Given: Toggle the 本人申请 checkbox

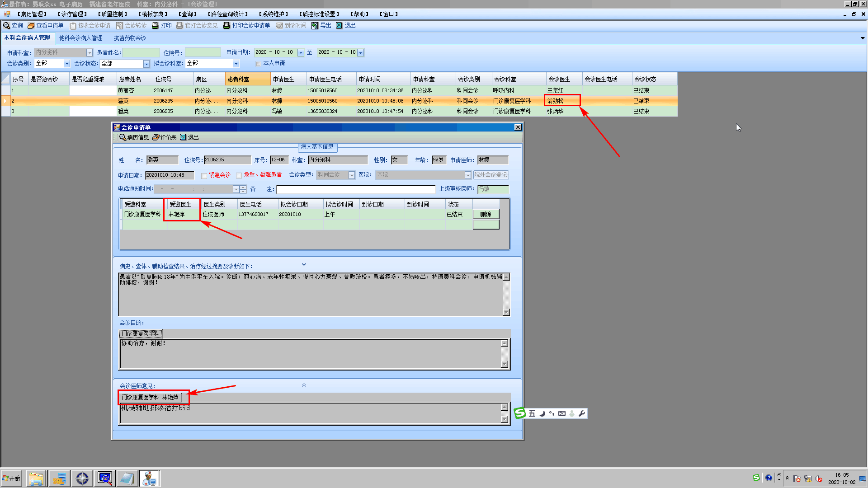Looking at the screenshot, I should tap(259, 64).
